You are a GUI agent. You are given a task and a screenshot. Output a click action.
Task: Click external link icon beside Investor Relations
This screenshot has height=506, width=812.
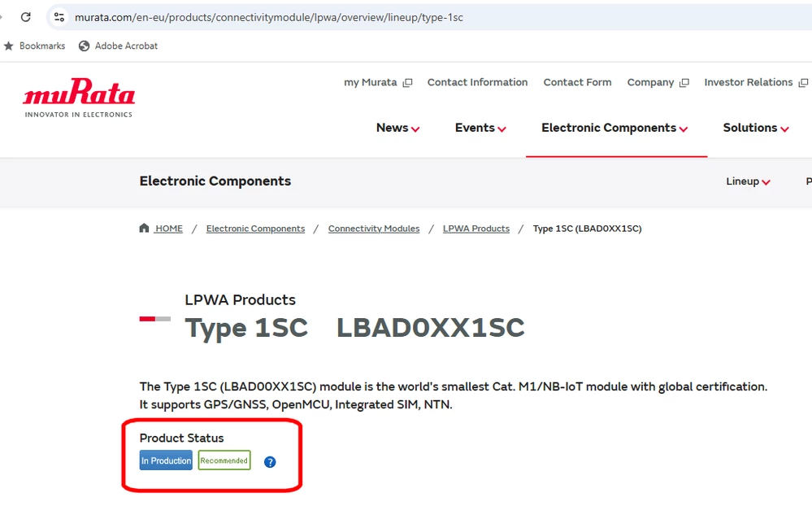pyautogui.click(x=803, y=82)
